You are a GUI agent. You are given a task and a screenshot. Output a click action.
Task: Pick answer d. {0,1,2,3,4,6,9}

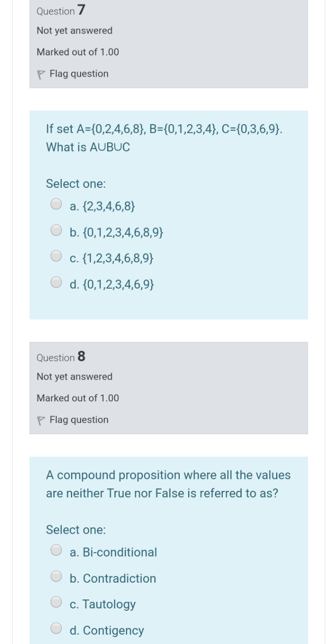[x=56, y=281]
